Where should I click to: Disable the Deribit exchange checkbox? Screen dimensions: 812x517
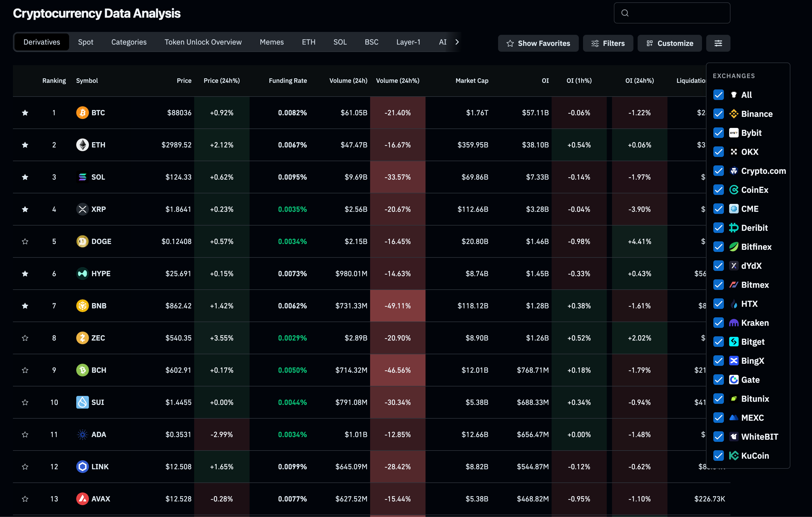coord(719,228)
